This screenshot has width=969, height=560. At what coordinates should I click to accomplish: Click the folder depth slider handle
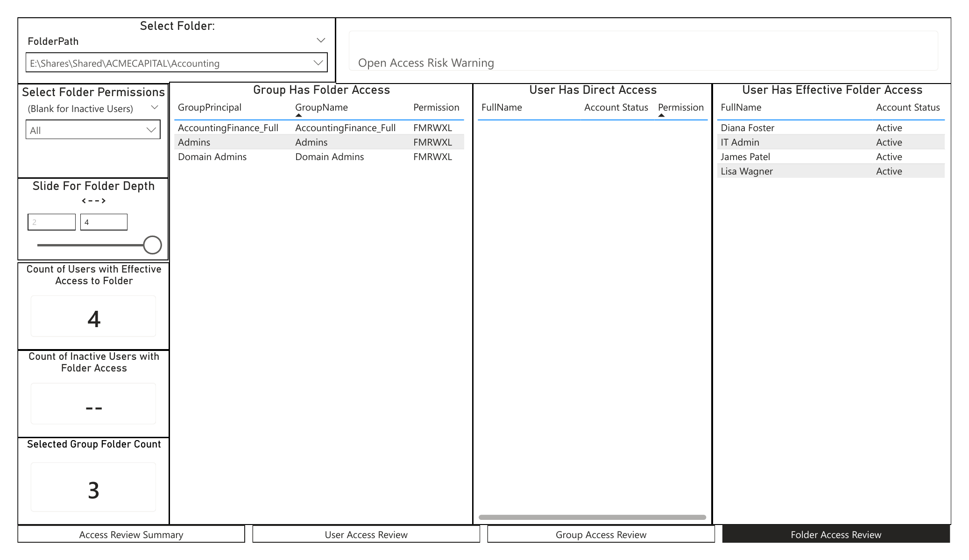152,245
